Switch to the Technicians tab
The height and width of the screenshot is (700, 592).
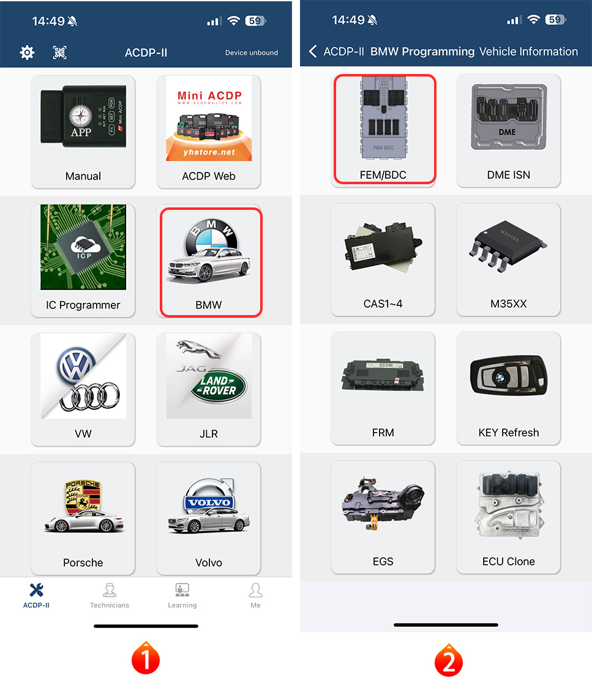[x=110, y=595]
